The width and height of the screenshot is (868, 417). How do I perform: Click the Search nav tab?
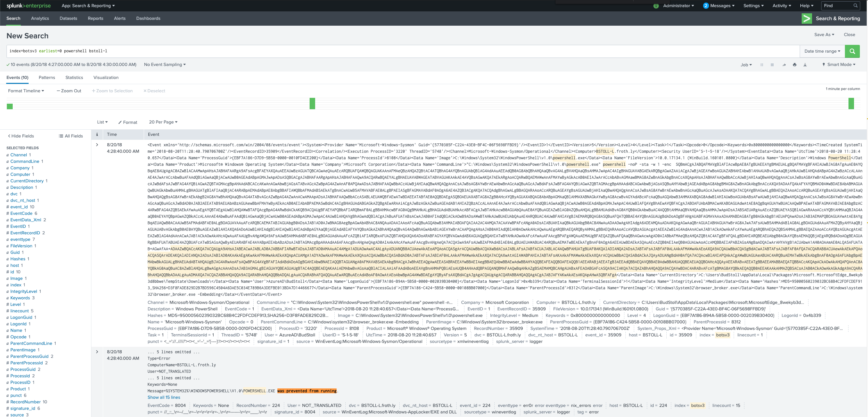(x=13, y=19)
